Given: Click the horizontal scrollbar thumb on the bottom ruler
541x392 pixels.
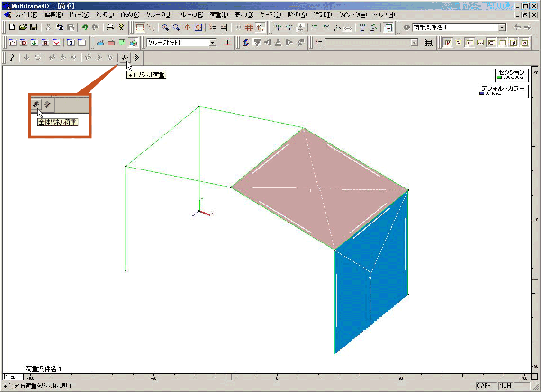Looking at the screenshot, I should (229, 377).
